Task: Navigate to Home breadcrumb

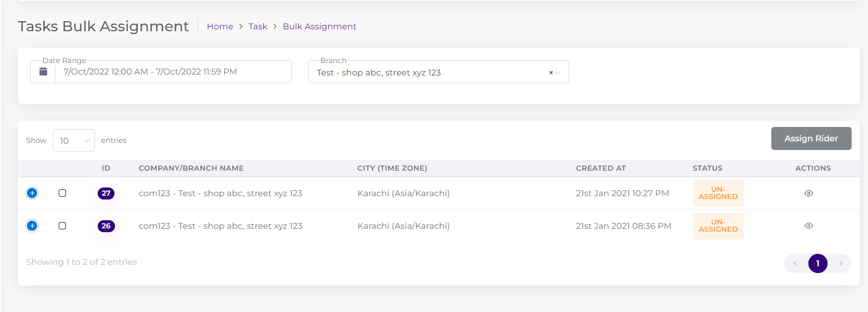Action: click(x=220, y=26)
